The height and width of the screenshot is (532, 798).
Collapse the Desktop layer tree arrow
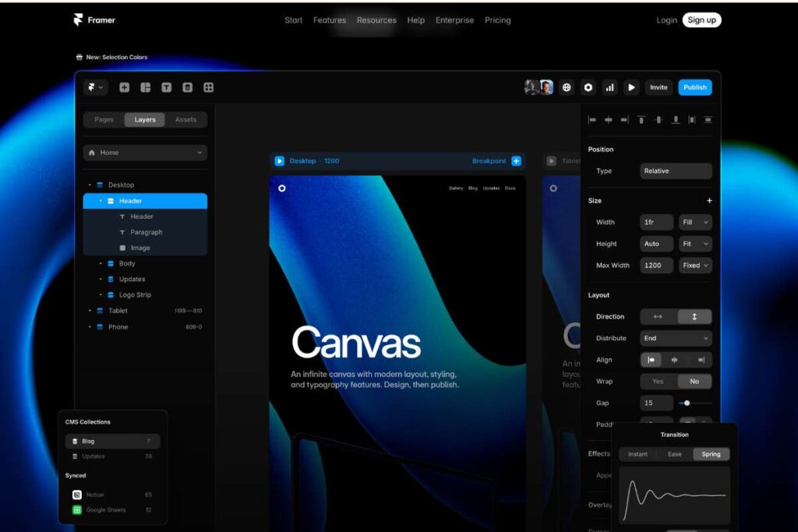[x=90, y=185]
